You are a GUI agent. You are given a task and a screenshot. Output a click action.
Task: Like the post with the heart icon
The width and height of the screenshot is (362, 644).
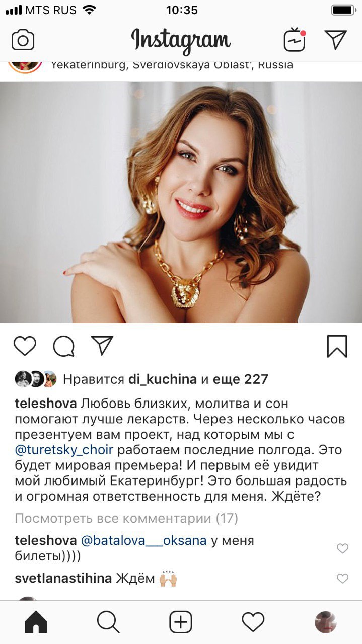pyautogui.click(x=25, y=346)
